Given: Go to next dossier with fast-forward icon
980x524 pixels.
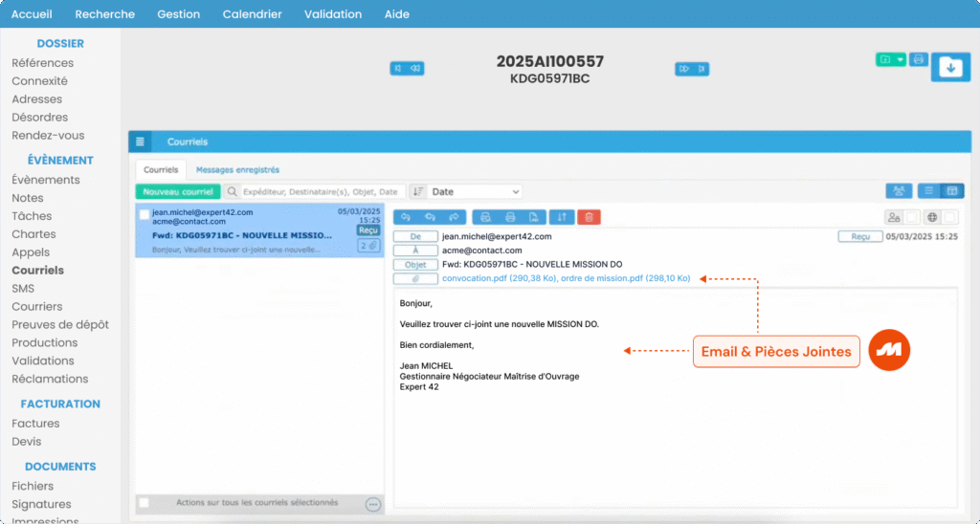Looking at the screenshot, I should click(x=683, y=69).
